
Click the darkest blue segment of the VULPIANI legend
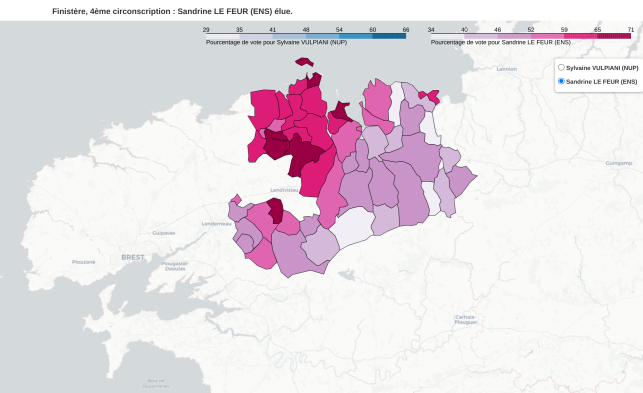point(389,36)
